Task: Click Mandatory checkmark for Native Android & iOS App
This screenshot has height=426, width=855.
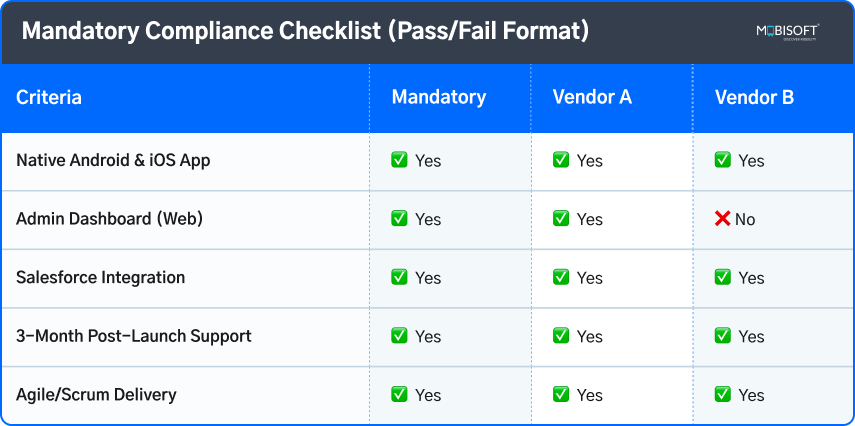Action: coord(399,160)
